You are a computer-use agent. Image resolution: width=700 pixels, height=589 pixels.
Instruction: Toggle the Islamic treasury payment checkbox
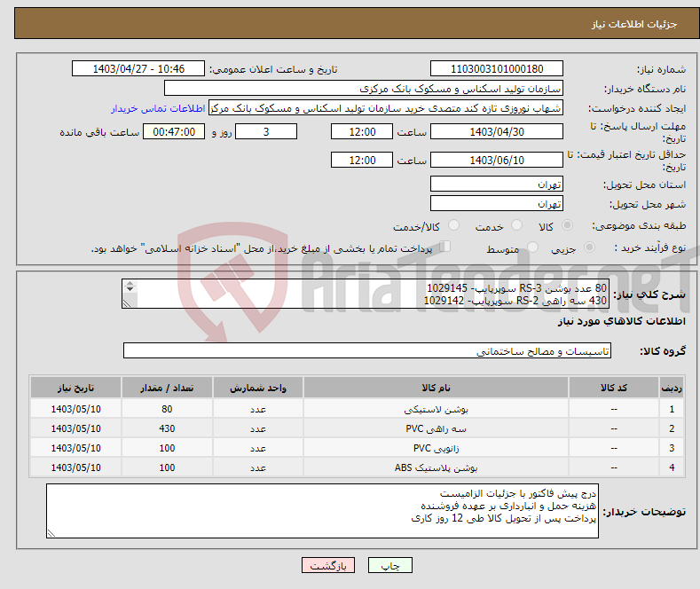445,246
